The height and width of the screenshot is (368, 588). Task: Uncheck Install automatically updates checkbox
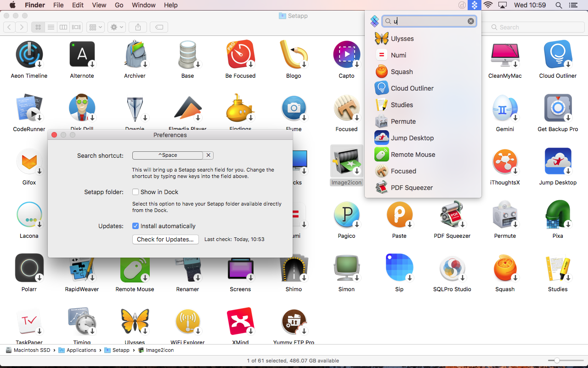(136, 226)
